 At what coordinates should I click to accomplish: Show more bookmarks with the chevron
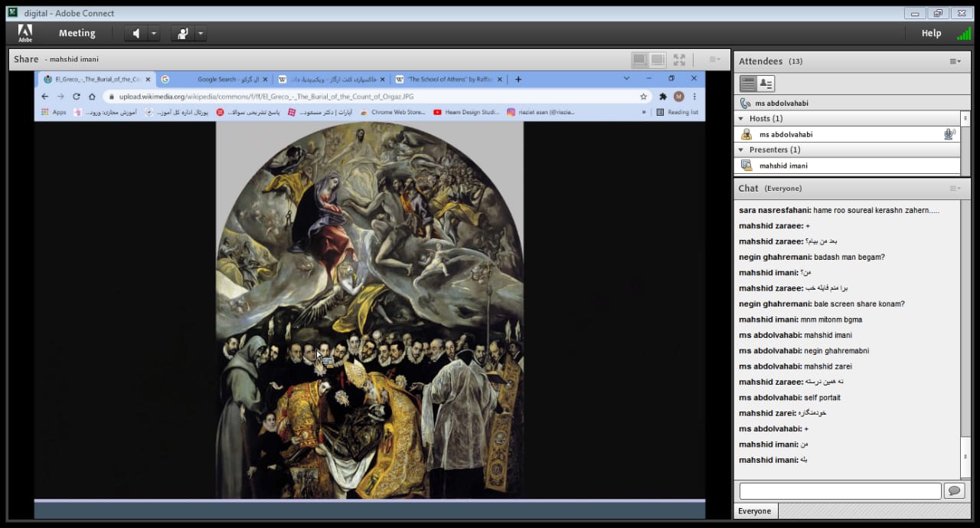pos(644,112)
